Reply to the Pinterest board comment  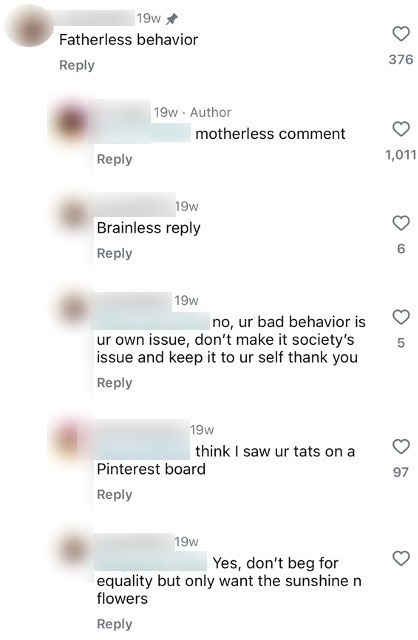coord(114,495)
